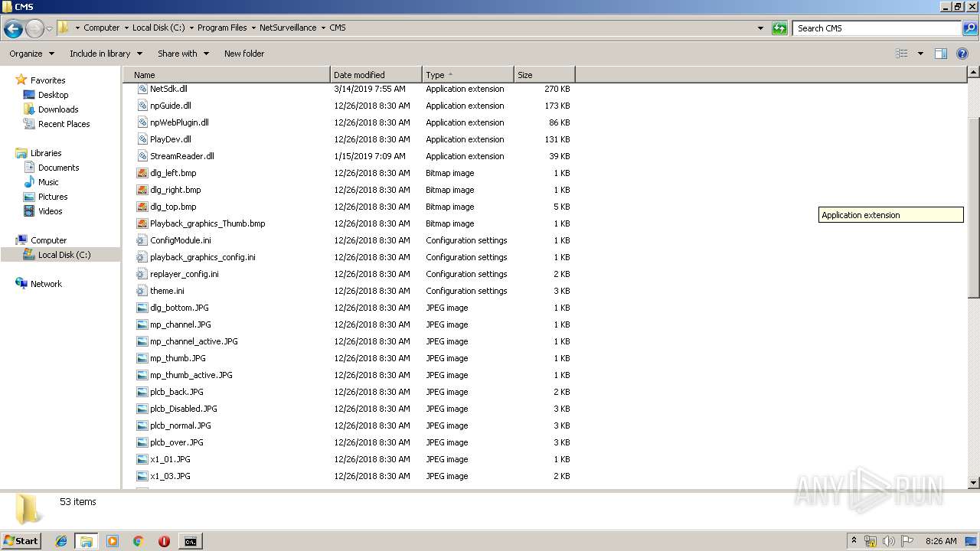Click the Start button
The height and width of the screenshot is (551, 980).
[x=21, y=541]
